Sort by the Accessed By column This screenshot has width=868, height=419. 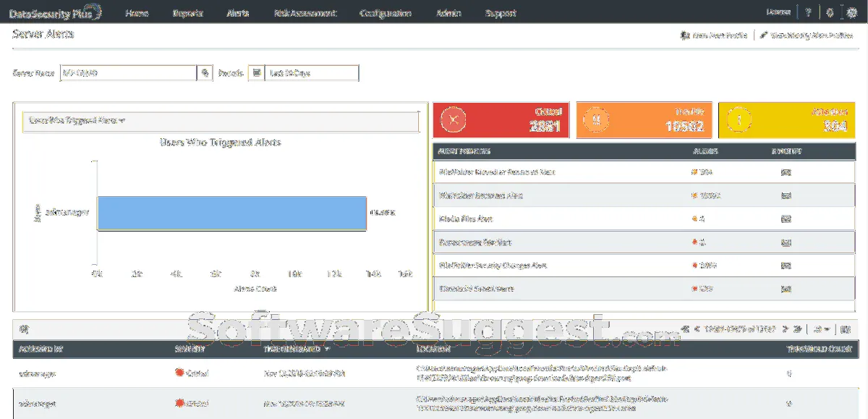click(x=42, y=349)
